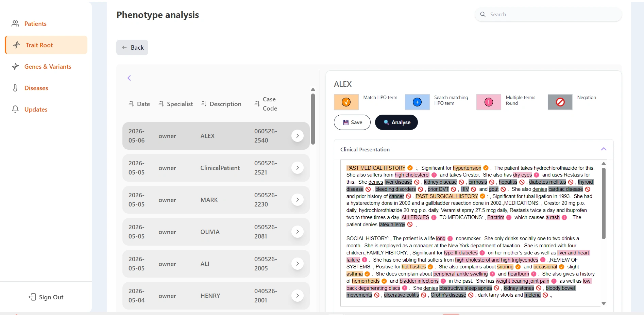Click the pink Multiple terms found icon
644x315 pixels.
(489, 102)
